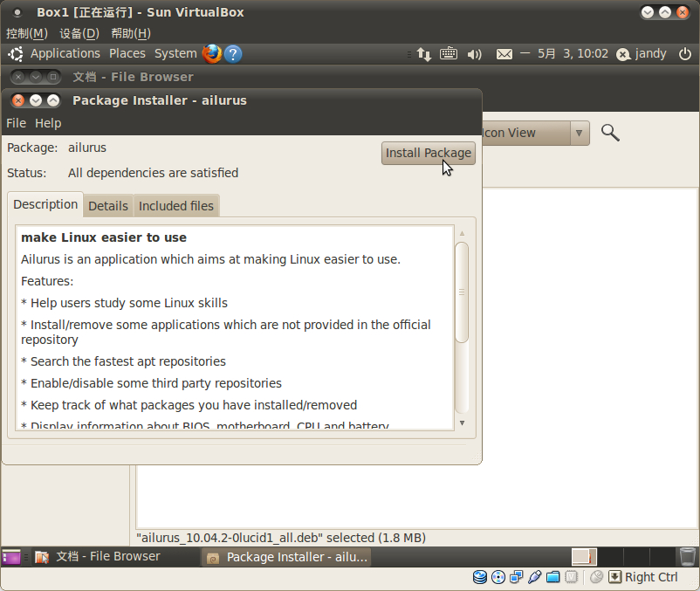Image resolution: width=700 pixels, height=591 pixels.
Task: Click the "make Linux easier to use" heading
Action: click(x=104, y=237)
